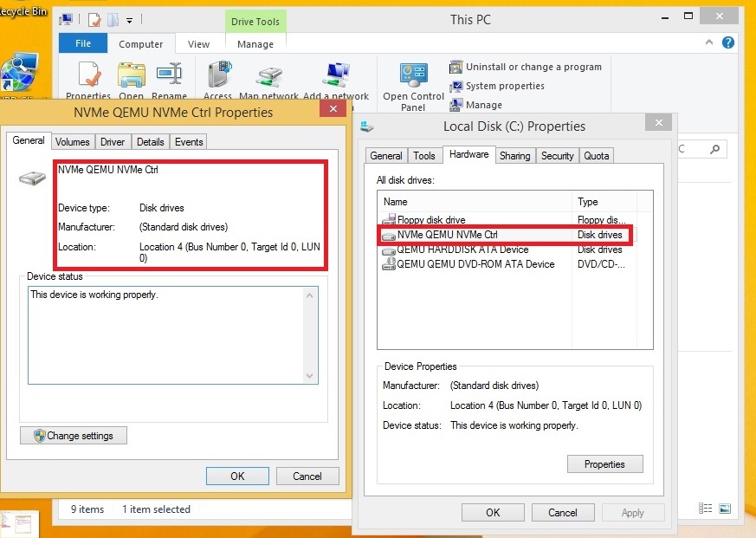
Task: Switch to Volumes tab in NVMe Properties
Action: [73, 142]
